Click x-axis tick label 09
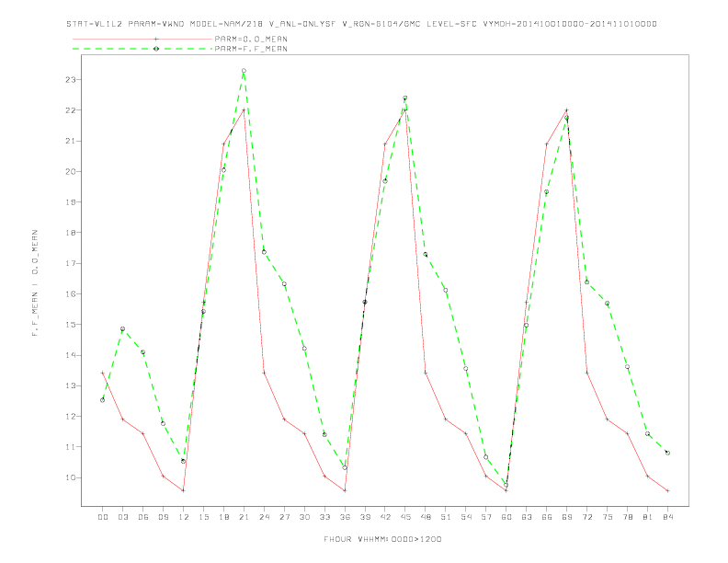 click(x=163, y=517)
